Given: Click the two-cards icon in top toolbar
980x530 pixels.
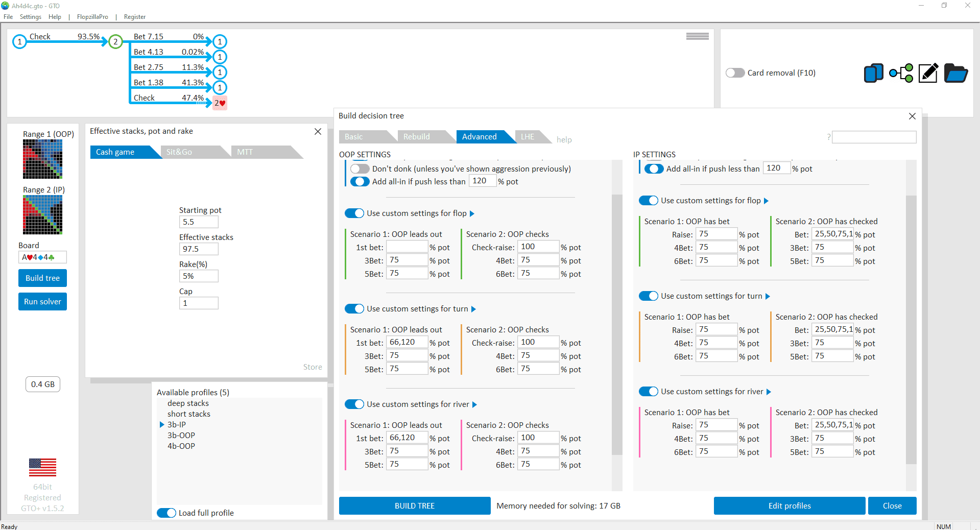Looking at the screenshot, I should click(x=873, y=73).
